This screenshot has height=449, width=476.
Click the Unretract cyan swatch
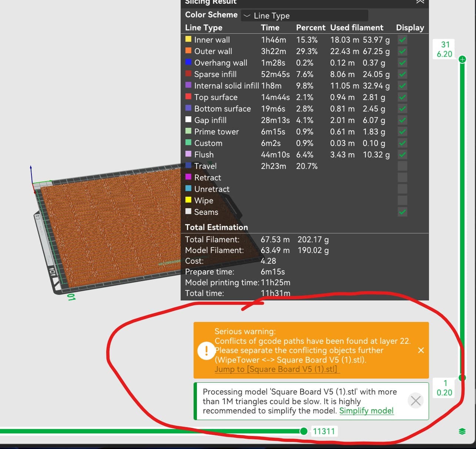188,188
